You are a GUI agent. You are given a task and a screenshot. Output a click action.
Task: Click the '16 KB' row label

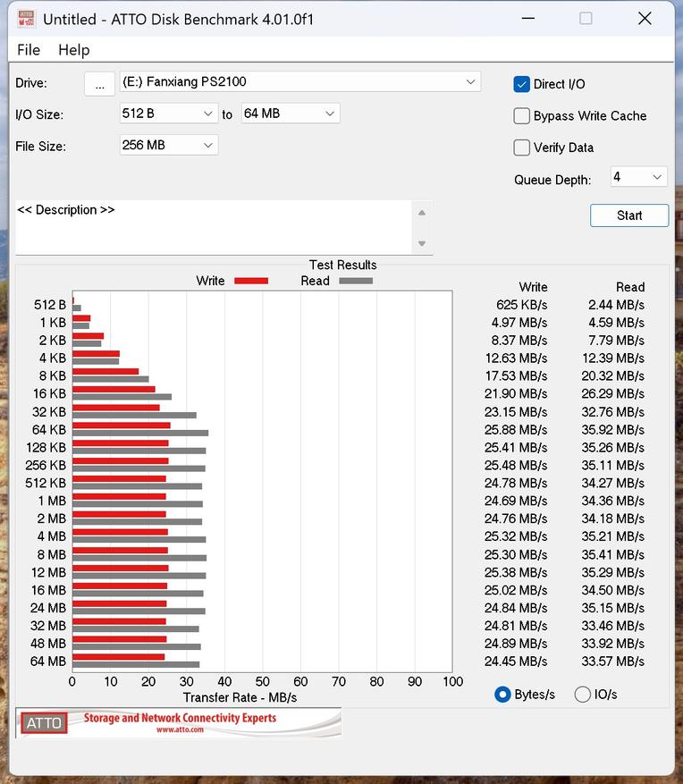click(x=49, y=394)
